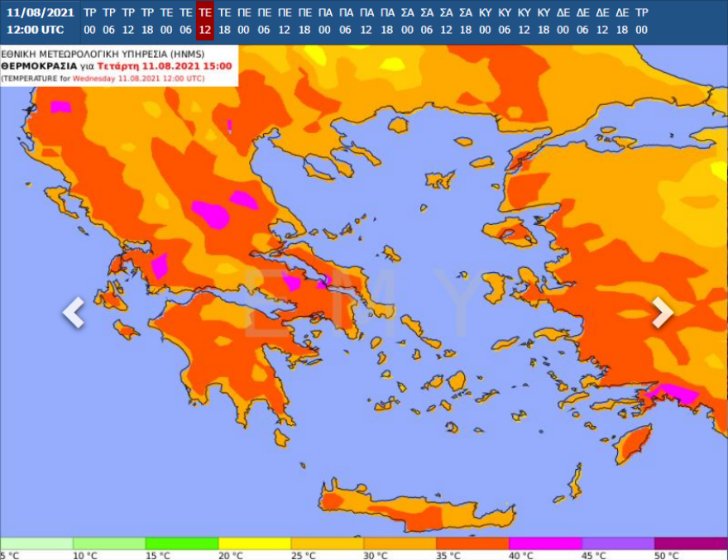The image size is (728, 560).
Task: Click the dark purple 45 °C legend band
Action: click(616, 543)
